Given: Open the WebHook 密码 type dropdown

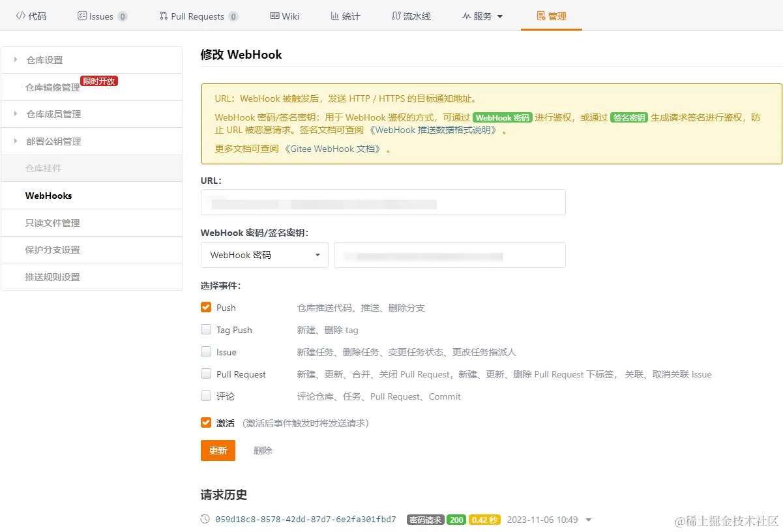Looking at the screenshot, I should point(264,255).
